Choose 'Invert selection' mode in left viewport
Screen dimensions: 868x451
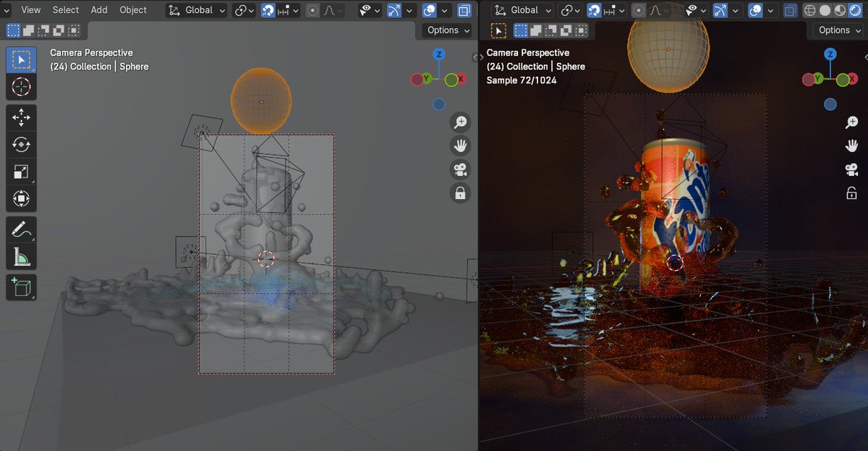tap(59, 30)
